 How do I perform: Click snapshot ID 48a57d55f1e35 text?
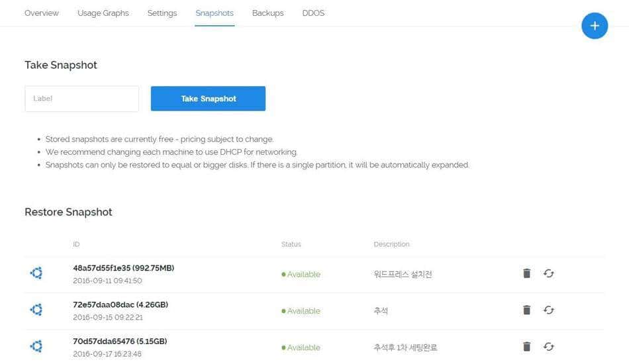pos(123,268)
